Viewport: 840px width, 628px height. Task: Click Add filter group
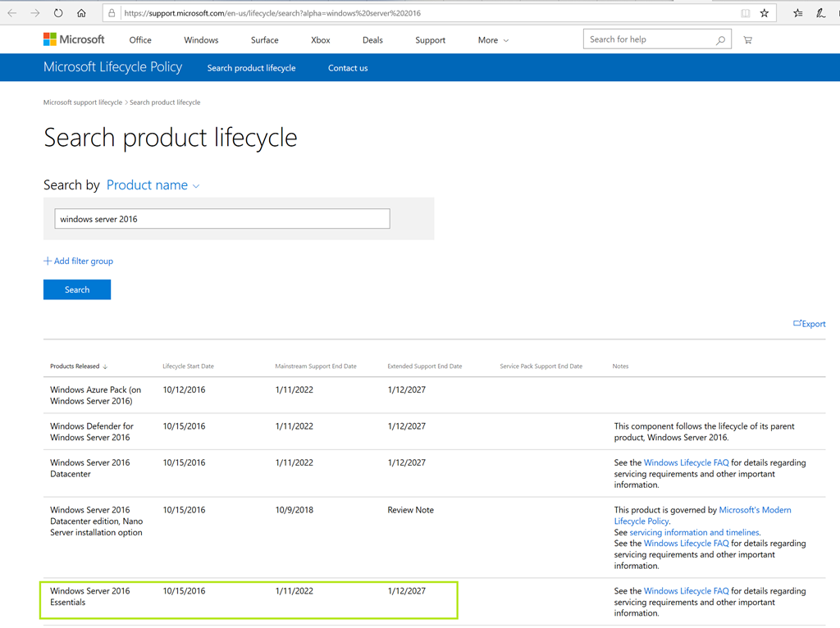(78, 261)
